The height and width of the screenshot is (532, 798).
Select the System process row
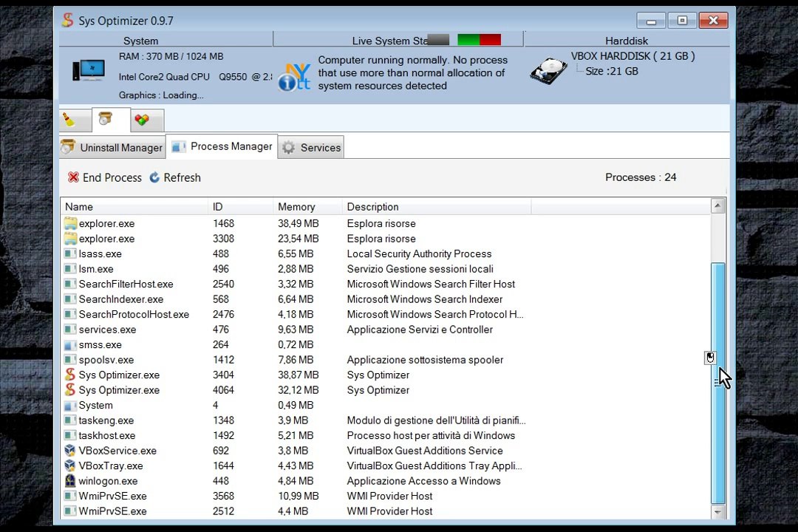click(x=385, y=405)
